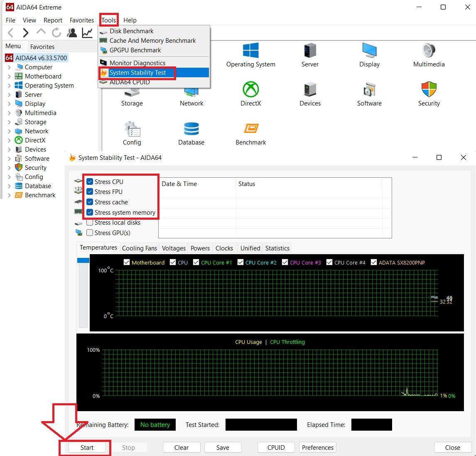
Task: Uncheck the Stress cache checkbox
Action: (x=90, y=202)
